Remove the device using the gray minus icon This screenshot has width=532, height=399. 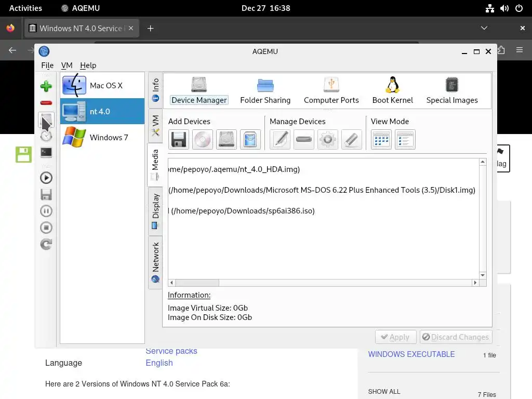(x=304, y=139)
